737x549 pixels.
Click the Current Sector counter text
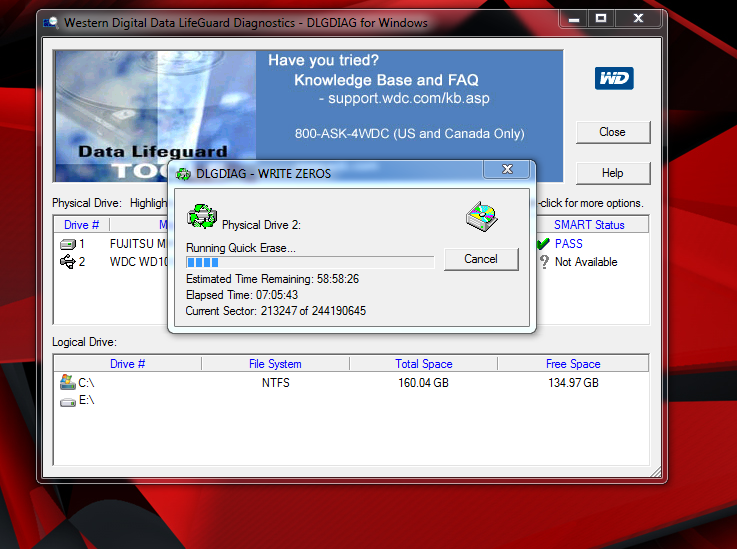(x=276, y=311)
